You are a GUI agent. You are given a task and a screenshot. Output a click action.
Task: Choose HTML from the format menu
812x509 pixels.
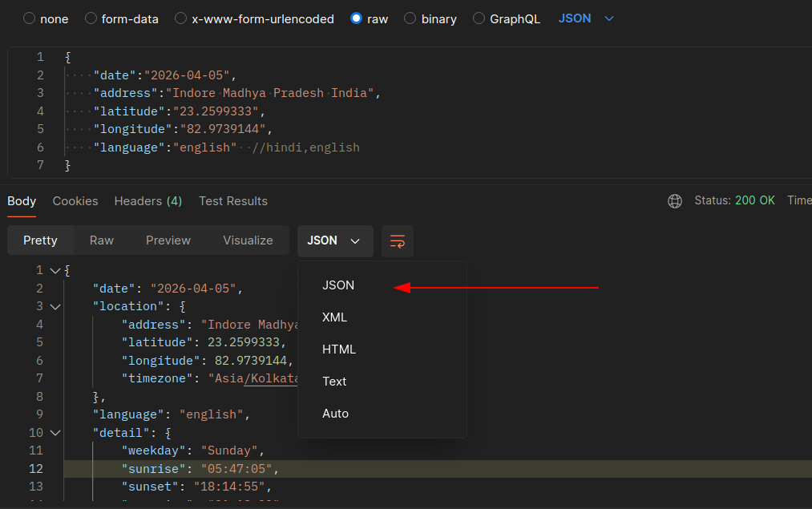coord(338,349)
